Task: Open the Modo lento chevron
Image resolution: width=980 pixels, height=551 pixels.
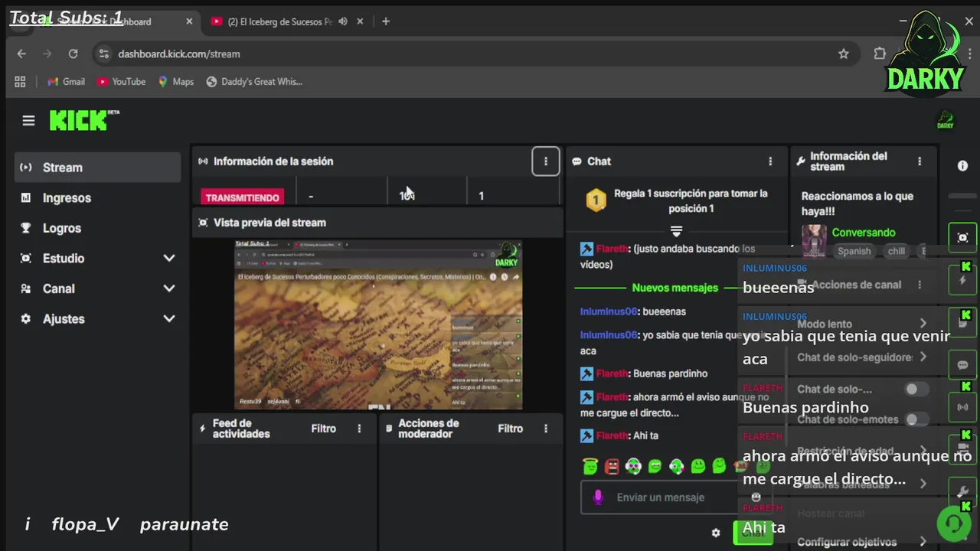Action: (x=923, y=324)
